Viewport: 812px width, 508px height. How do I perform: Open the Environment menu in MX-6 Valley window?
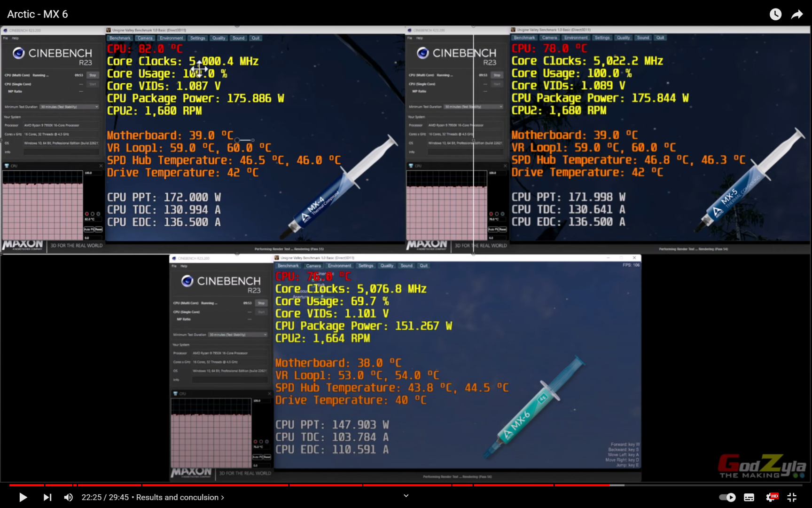tap(339, 266)
